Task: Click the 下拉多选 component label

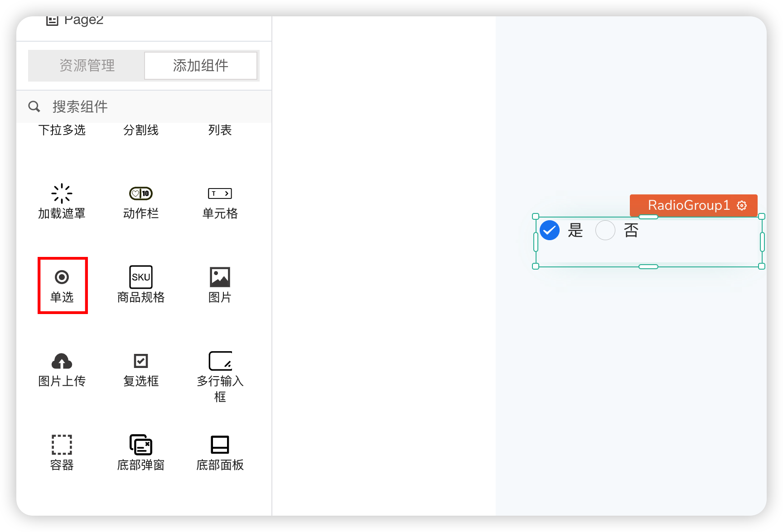Action: click(62, 130)
